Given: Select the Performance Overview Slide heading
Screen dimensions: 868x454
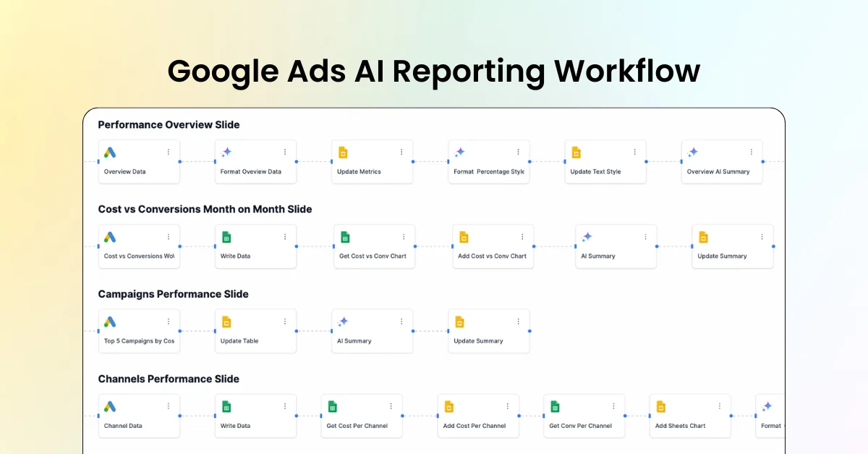Looking at the screenshot, I should 169,125.
